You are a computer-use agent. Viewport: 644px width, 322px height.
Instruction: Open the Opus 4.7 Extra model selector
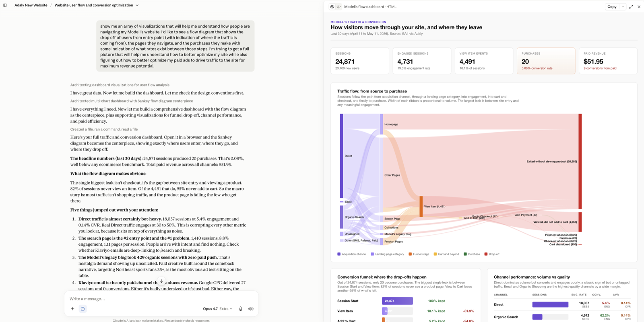tap(217, 309)
